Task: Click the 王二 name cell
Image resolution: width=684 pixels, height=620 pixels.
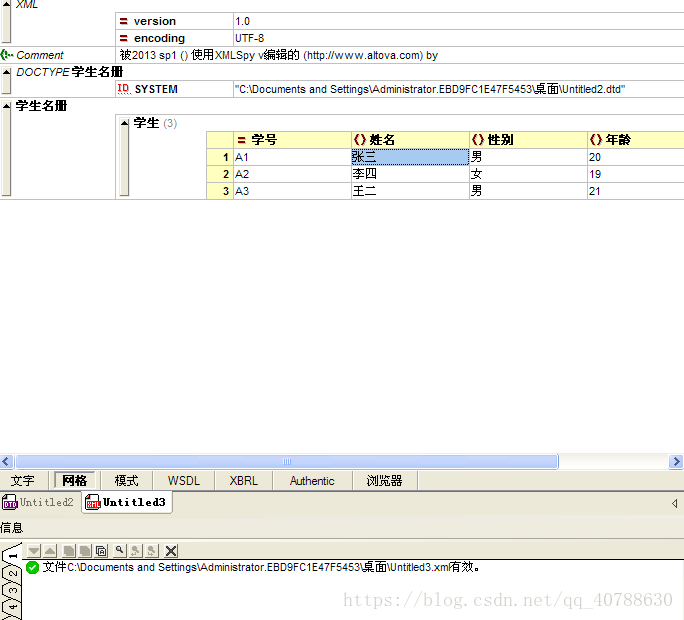Action: click(x=410, y=191)
